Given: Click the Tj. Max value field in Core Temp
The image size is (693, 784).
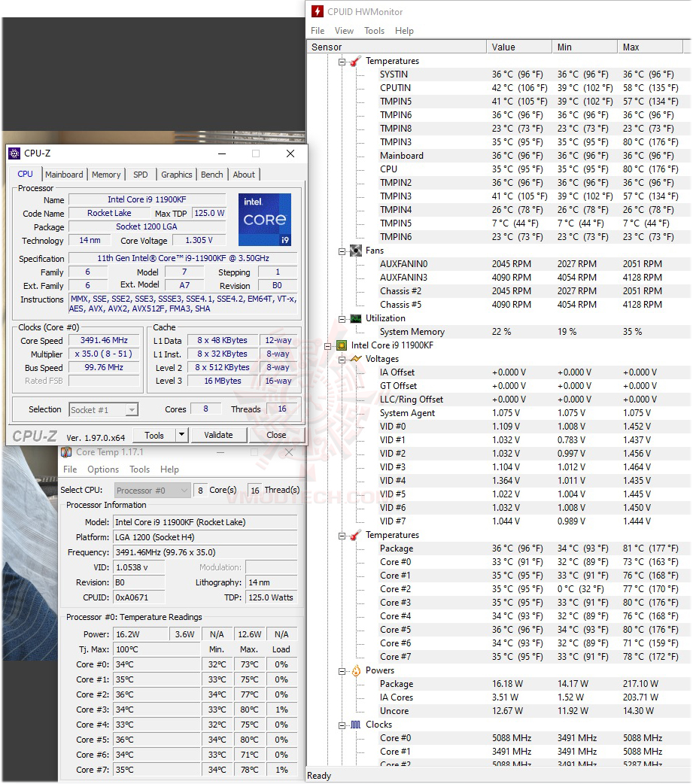Looking at the screenshot, I should 157,649.
